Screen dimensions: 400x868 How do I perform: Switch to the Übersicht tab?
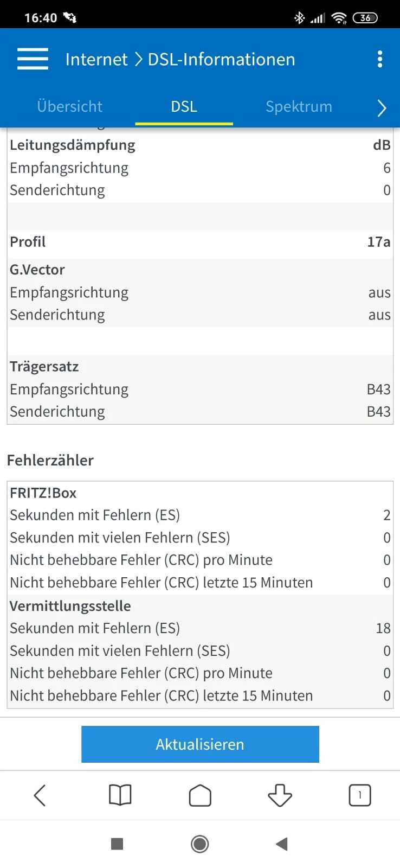[69, 106]
